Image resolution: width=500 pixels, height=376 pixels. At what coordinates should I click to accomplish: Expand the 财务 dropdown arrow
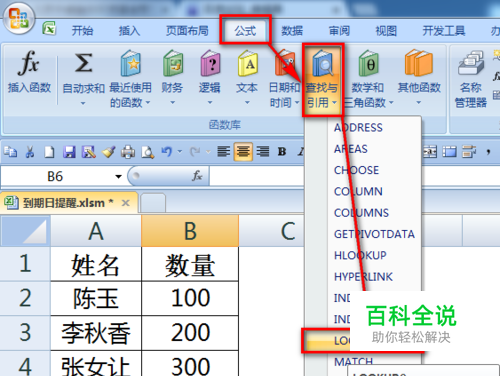pyautogui.click(x=172, y=103)
